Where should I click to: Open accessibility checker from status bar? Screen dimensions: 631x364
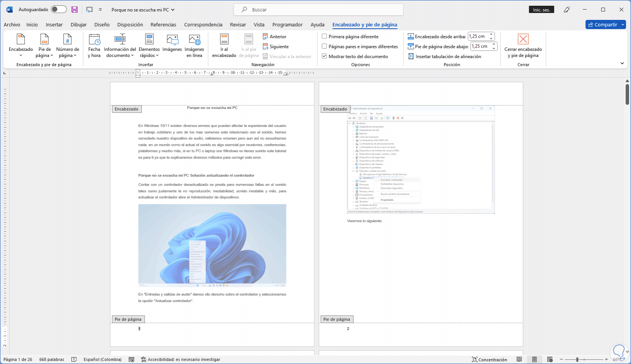pyautogui.click(x=181, y=359)
